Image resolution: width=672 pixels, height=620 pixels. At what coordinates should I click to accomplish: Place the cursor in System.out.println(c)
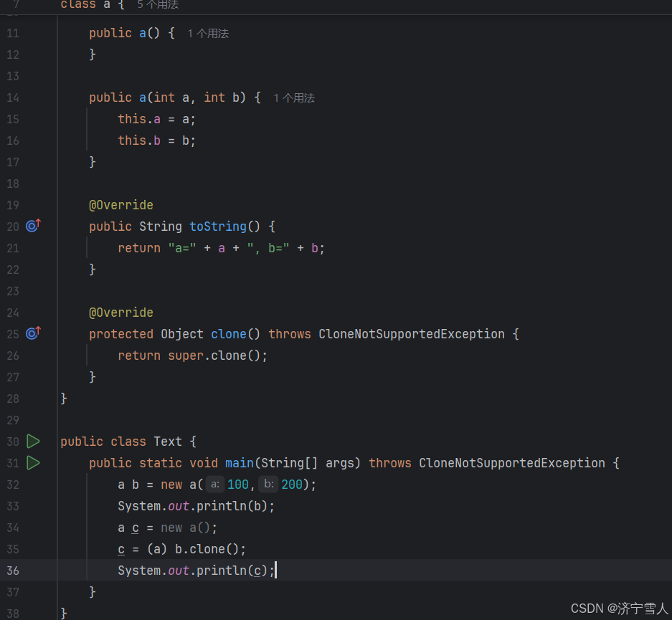pos(197,571)
